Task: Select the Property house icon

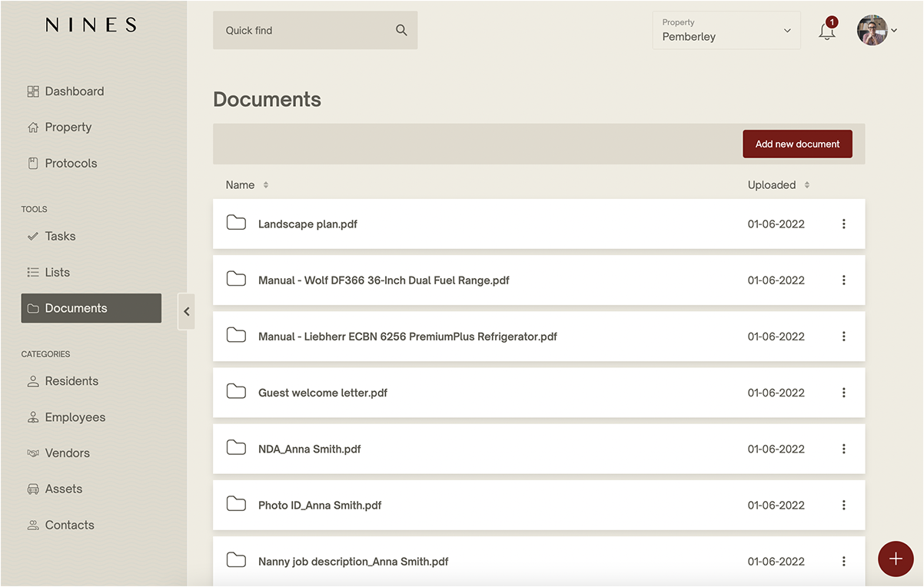Action: click(x=33, y=127)
